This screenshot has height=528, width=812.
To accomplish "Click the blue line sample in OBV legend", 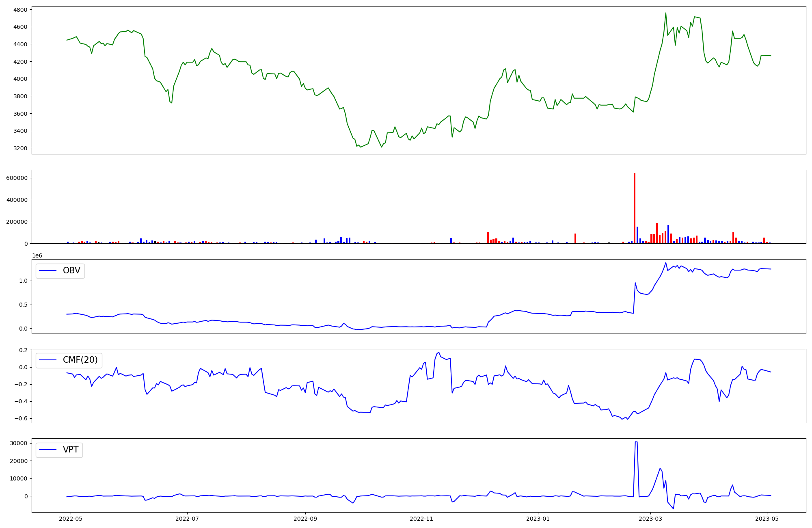I will [48, 270].
